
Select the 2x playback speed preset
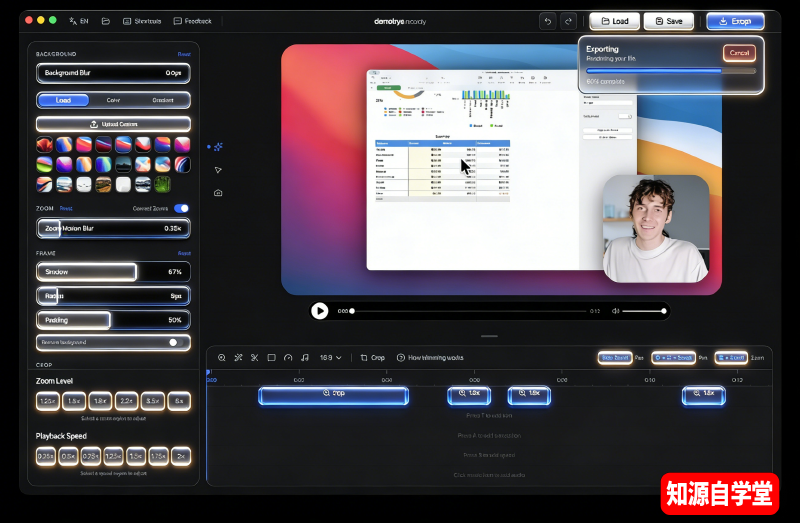(x=180, y=456)
